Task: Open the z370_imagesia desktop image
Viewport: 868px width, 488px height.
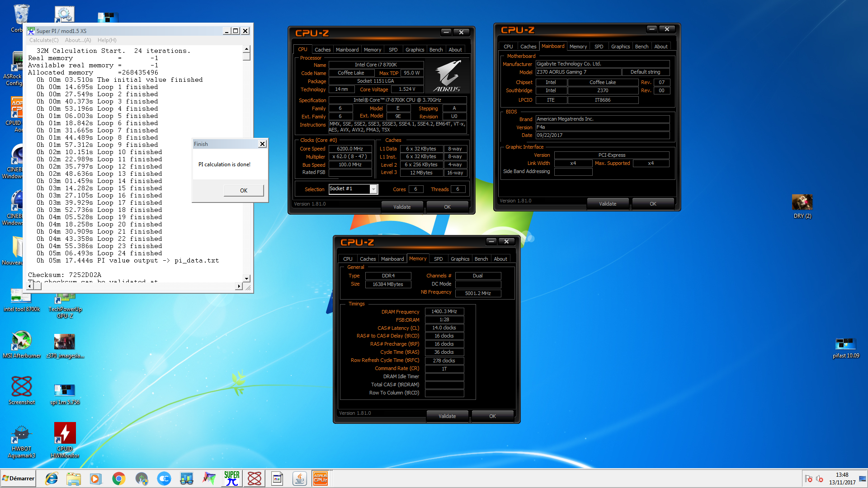Action: coord(65,346)
